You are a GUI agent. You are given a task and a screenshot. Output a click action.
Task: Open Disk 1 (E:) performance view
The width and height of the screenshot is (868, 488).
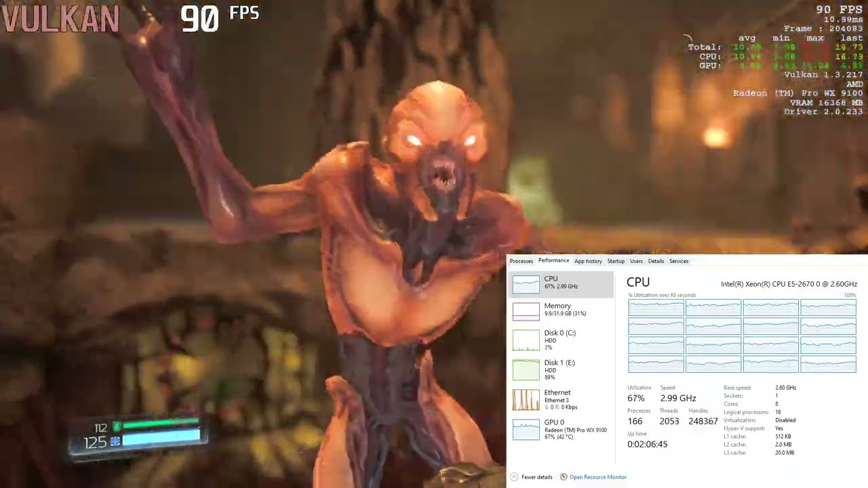click(x=560, y=369)
